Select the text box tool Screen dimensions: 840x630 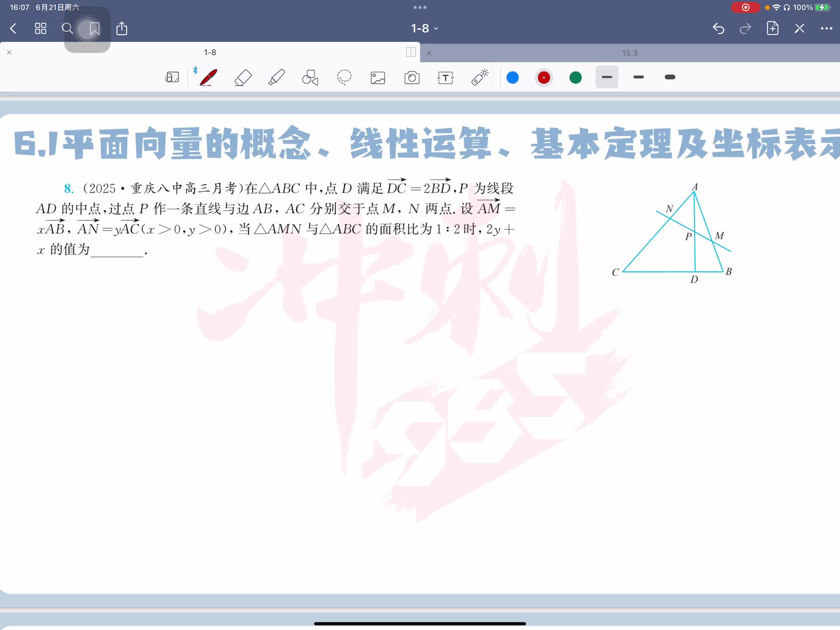pos(445,78)
